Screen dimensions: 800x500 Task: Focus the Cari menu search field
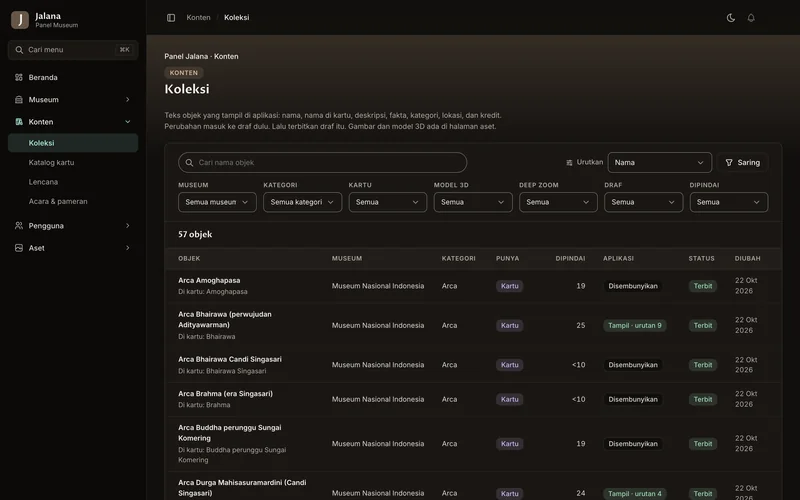pos(73,50)
